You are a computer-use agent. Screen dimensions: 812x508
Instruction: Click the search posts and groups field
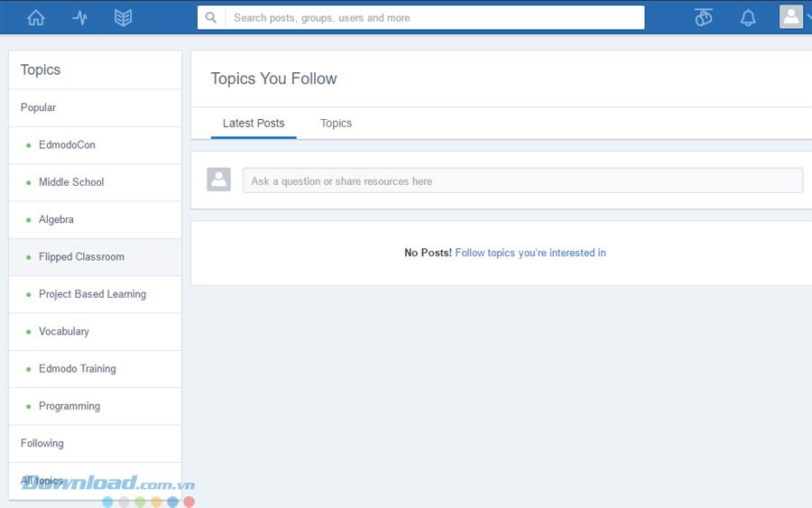point(433,17)
